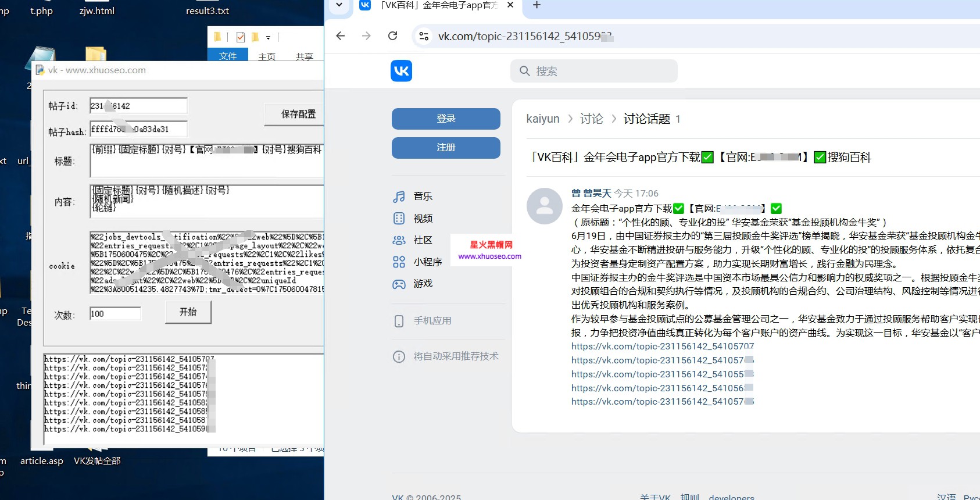This screenshot has width=980, height=500.
Task: Click the info icon beside 将自动采用推荐技术
Action: (399, 356)
